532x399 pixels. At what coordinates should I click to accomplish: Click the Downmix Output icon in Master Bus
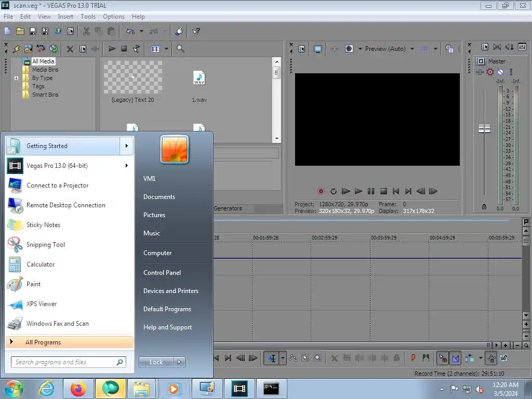pos(497,47)
